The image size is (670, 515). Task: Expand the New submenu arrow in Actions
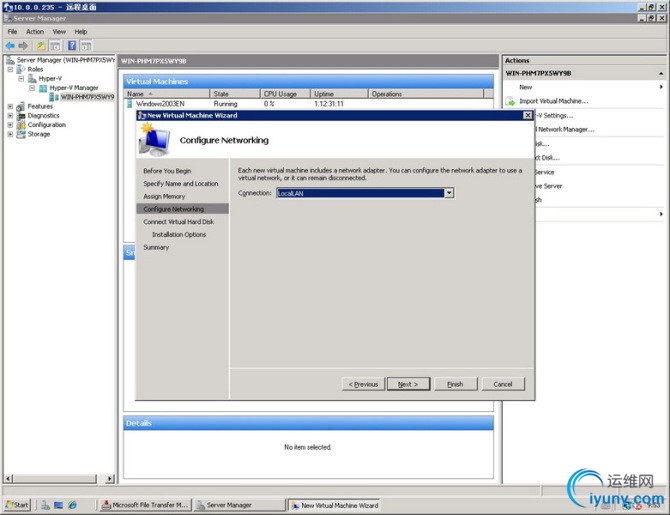661,87
